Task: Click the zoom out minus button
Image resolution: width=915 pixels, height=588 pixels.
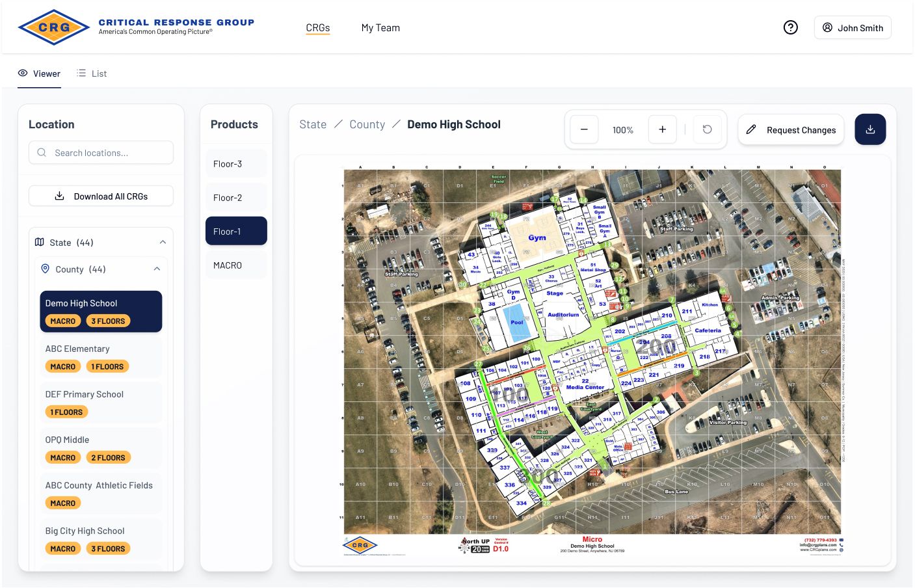Action: [x=584, y=129]
